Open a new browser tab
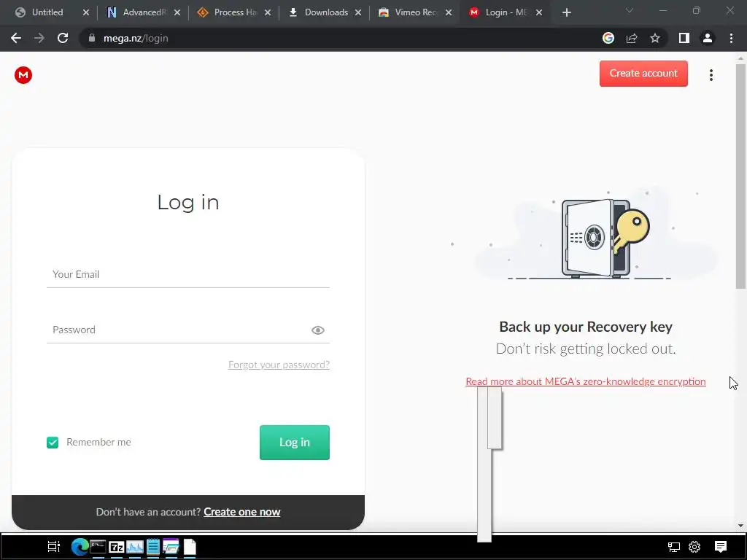 [x=566, y=12]
